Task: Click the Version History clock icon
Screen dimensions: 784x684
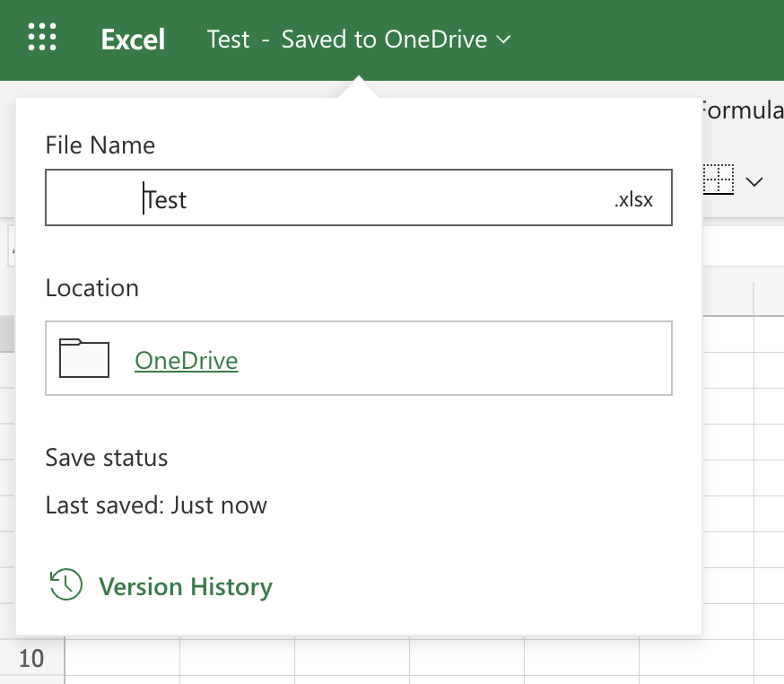Action: [66, 584]
